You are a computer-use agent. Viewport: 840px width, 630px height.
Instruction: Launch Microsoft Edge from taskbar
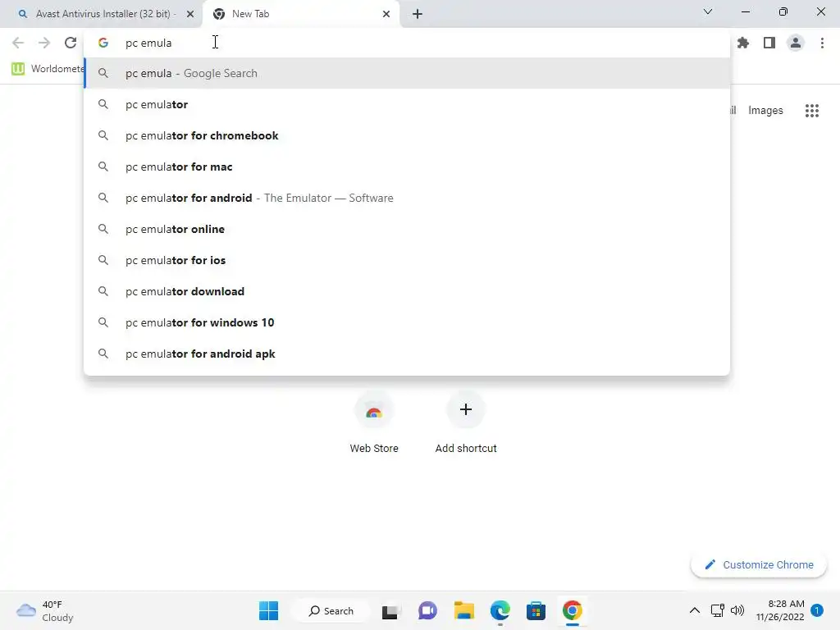(x=500, y=610)
